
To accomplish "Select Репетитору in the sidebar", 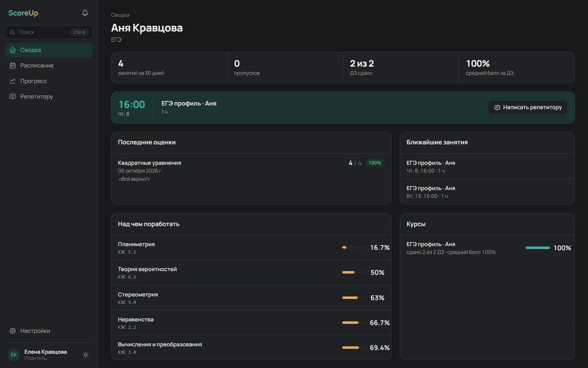I will [49, 97].
